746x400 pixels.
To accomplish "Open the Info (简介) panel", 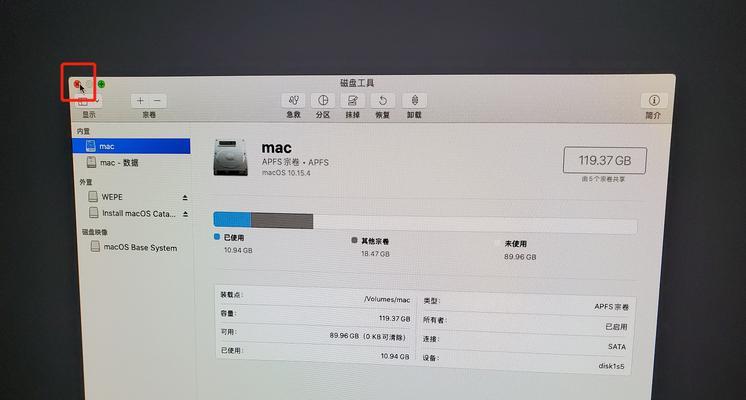I will pos(654,100).
